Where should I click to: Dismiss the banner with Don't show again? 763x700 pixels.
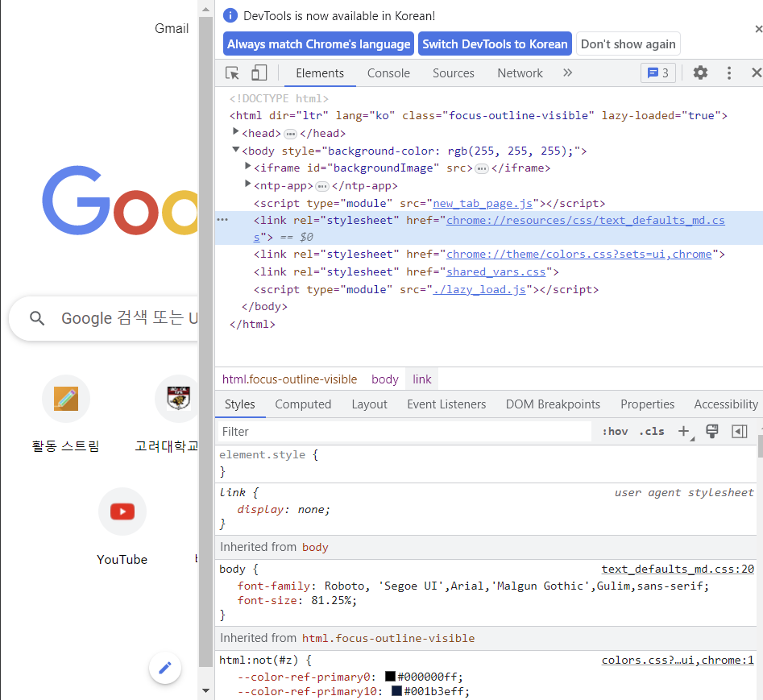(628, 44)
